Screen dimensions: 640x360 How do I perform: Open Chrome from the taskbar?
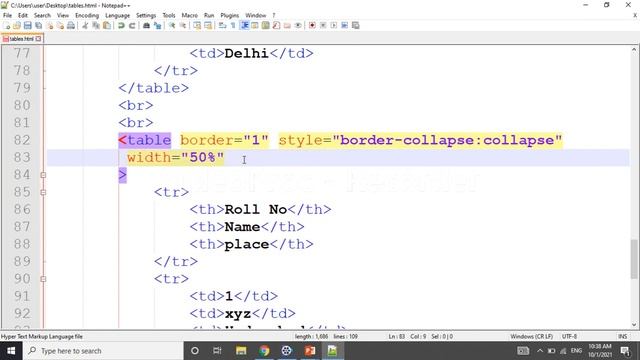pos(264,351)
